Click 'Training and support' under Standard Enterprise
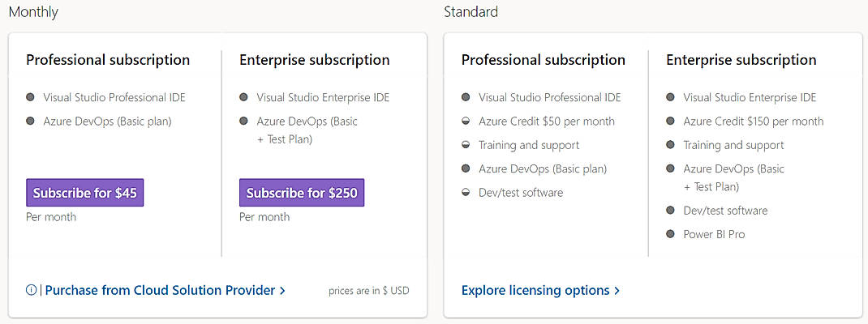This screenshot has width=868, height=324. (733, 145)
